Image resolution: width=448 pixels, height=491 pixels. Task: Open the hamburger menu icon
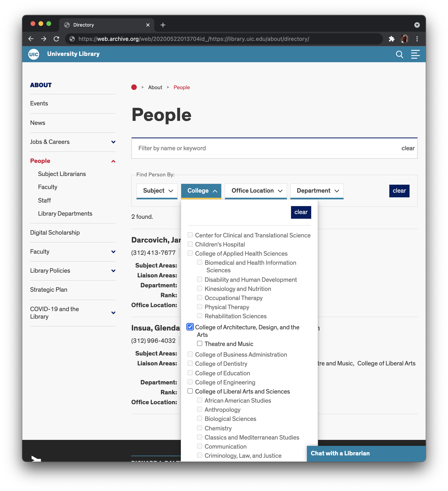pos(415,54)
